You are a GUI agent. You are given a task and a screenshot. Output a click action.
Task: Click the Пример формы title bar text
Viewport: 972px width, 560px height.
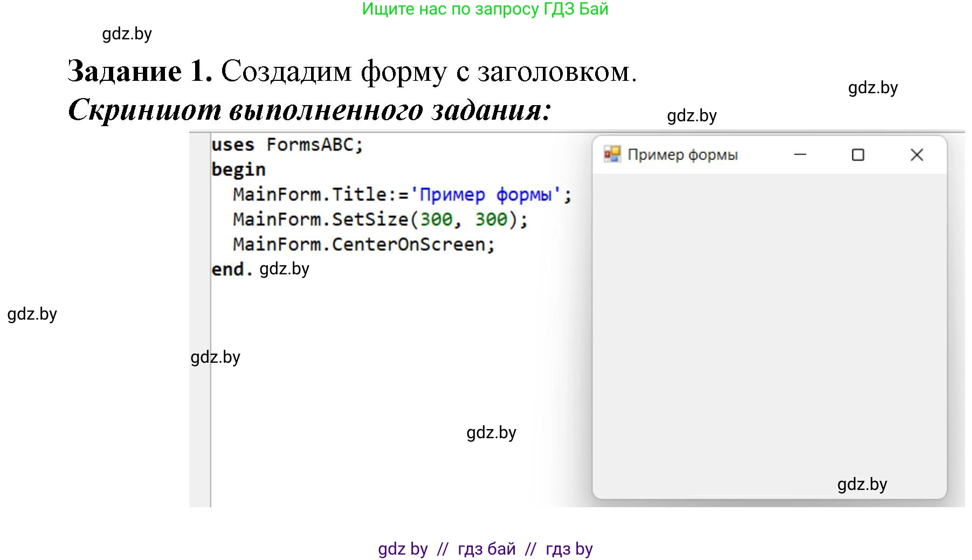(x=683, y=155)
